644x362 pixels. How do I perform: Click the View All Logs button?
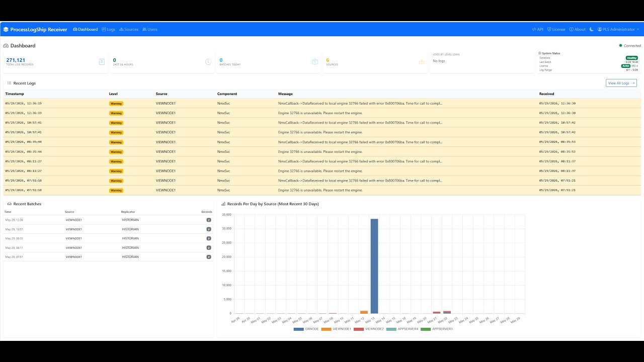click(x=621, y=83)
